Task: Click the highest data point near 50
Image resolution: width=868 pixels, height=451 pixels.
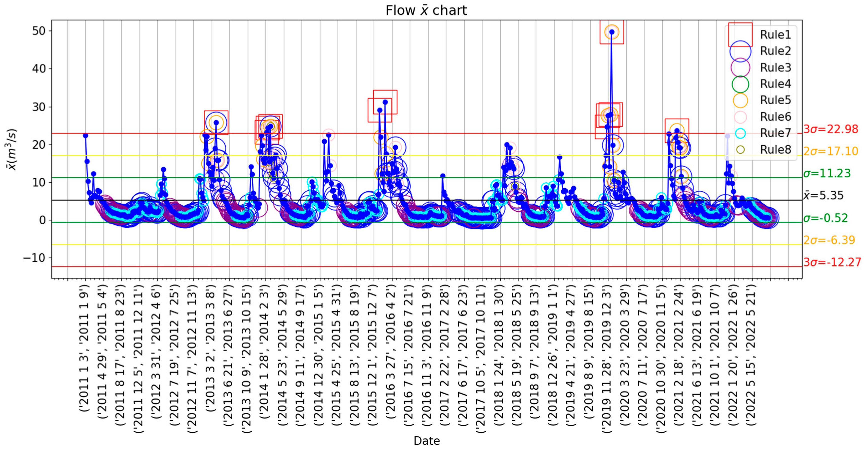Action: pos(612,32)
